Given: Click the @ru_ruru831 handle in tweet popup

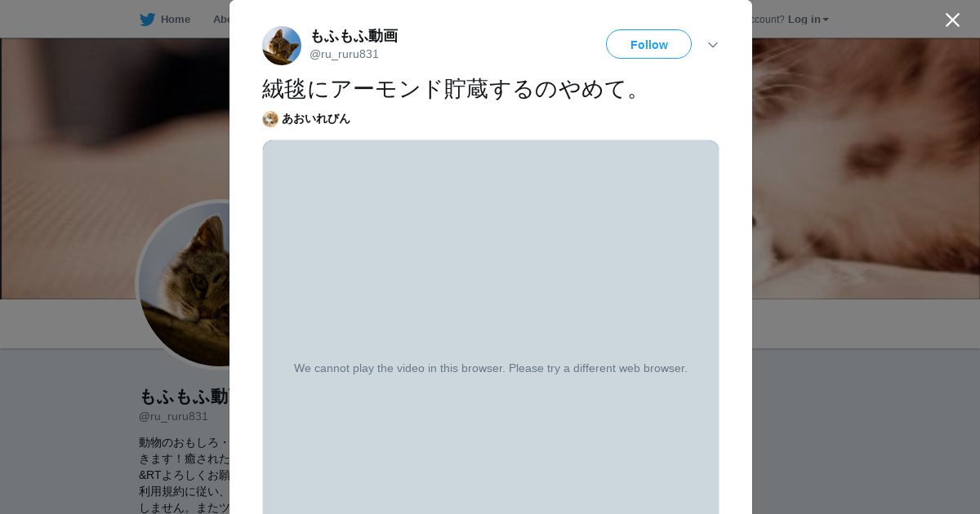Looking at the screenshot, I should pyautogui.click(x=344, y=55).
